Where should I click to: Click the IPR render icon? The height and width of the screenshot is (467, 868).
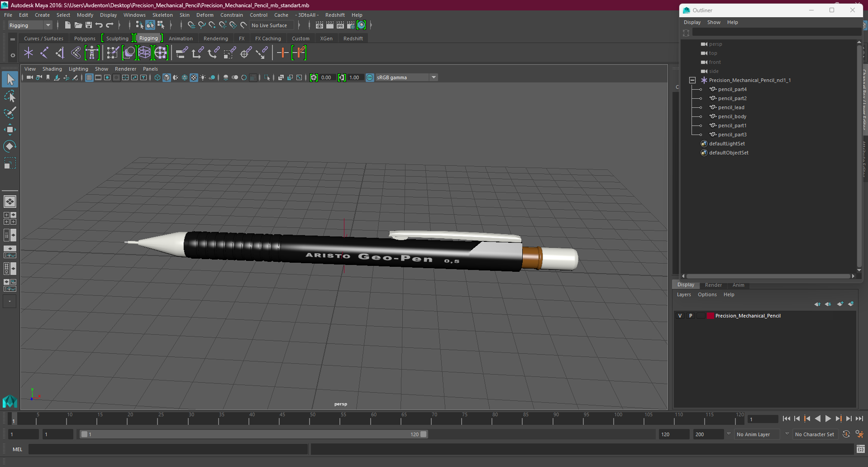(x=340, y=25)
